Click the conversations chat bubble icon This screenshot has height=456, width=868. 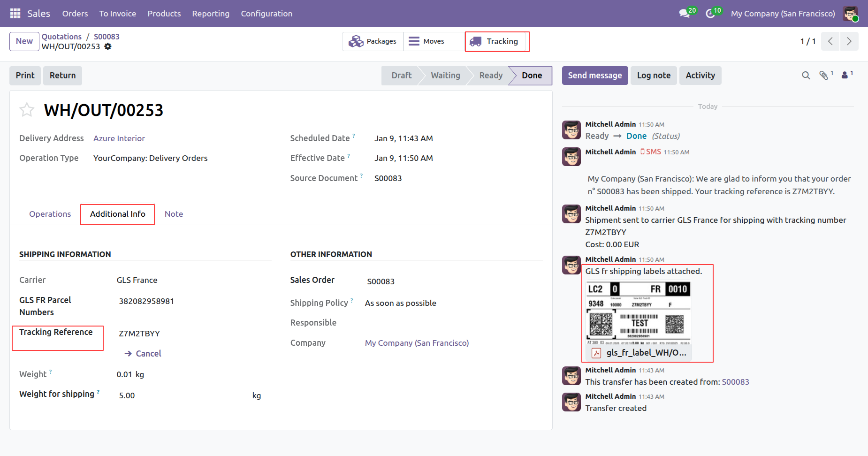[685, 14]
